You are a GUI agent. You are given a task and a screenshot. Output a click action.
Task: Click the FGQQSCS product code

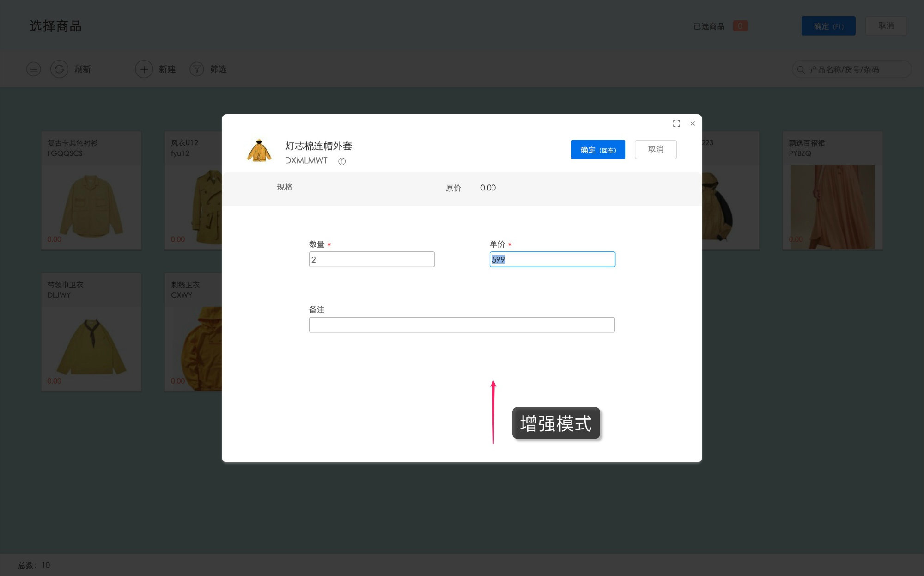[65, 153]
